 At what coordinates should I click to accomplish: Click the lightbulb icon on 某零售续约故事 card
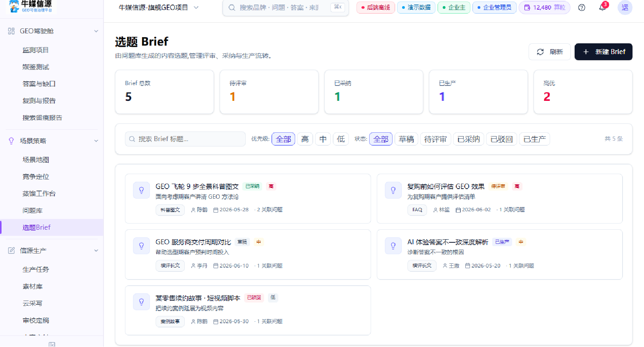pos(141,302)
